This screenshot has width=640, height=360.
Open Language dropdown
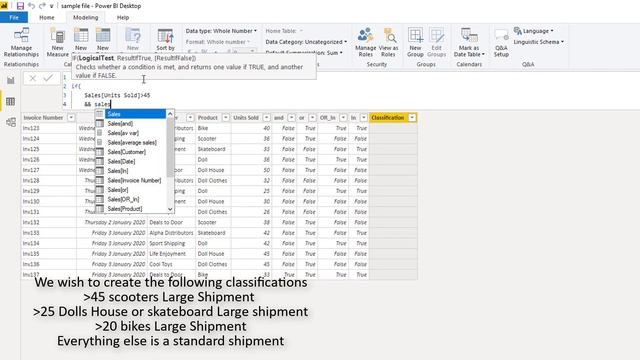[533, 31]
